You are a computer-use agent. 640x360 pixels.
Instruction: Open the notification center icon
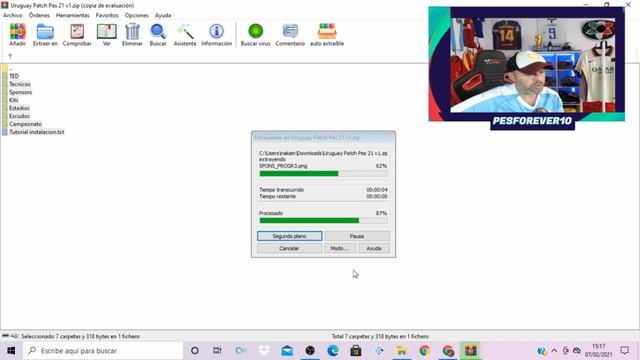pyautogui.click(x=624, y=351)
